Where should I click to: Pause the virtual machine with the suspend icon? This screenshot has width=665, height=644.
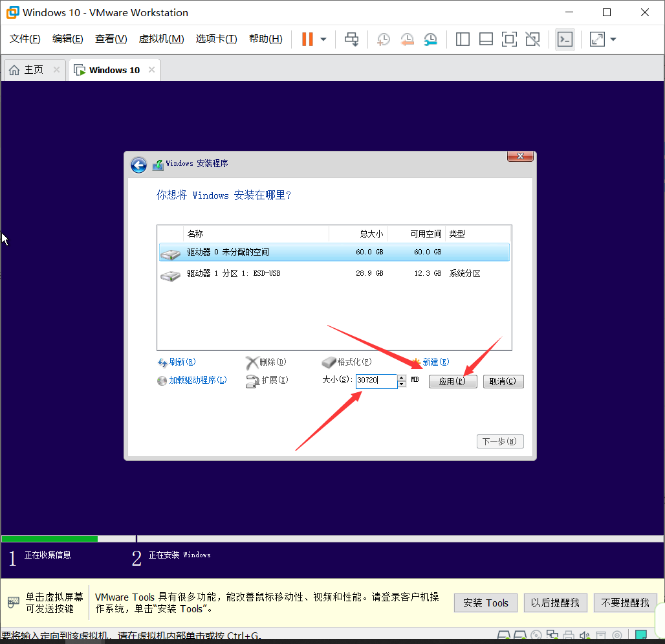307,39
